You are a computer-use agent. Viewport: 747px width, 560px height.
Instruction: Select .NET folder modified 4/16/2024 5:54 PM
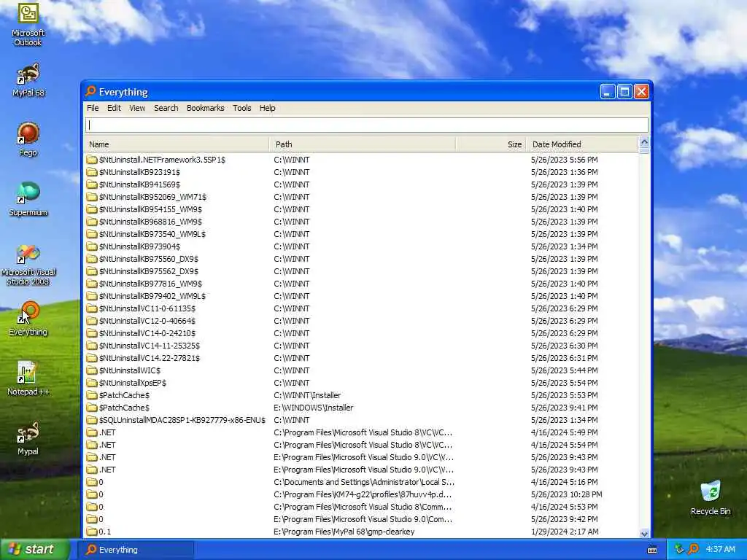coord(360,445)
